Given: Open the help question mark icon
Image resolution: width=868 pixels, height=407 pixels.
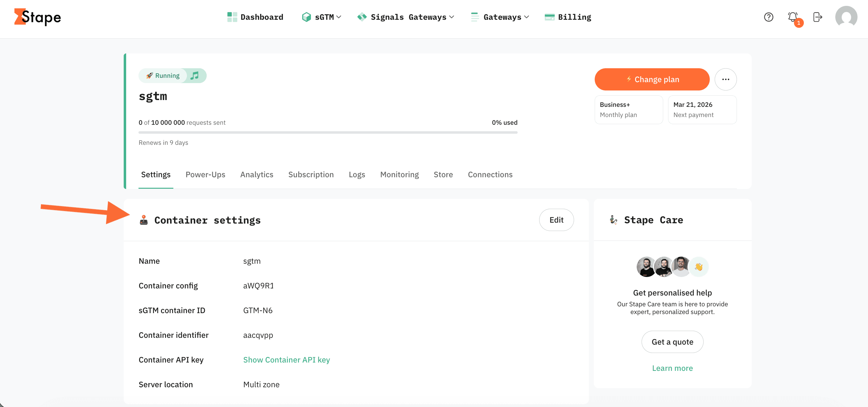Looking at the screenshot, I should tap(768, 17).
